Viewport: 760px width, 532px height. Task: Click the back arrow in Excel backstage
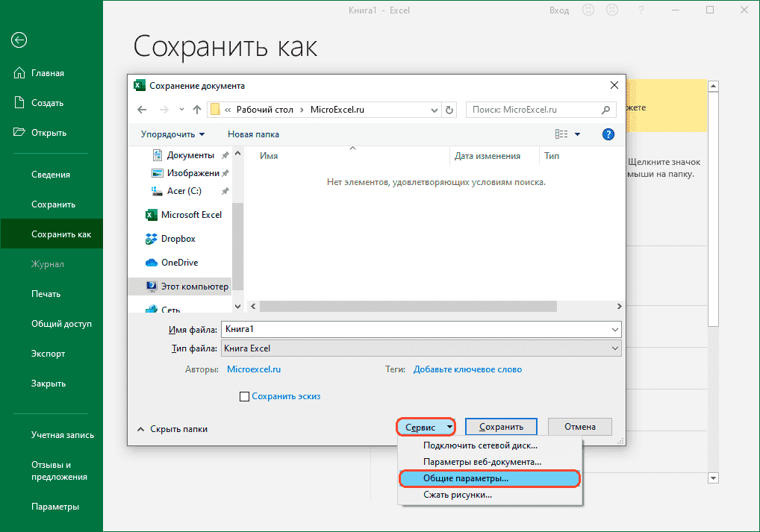coord(19,40)
